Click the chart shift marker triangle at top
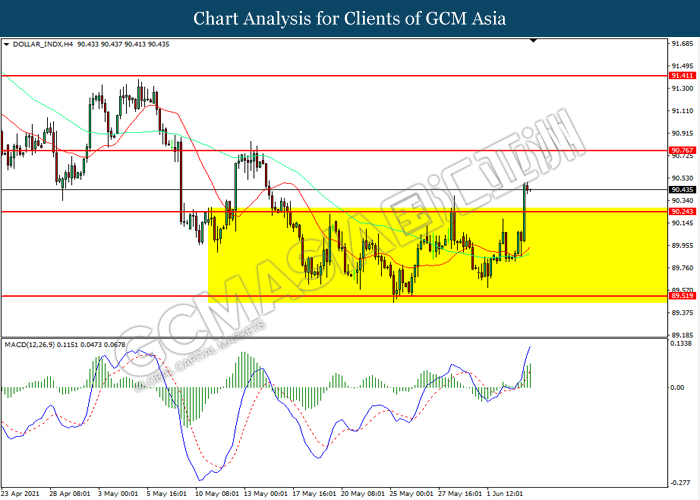The image size is (700, 500). click(533, 41)
